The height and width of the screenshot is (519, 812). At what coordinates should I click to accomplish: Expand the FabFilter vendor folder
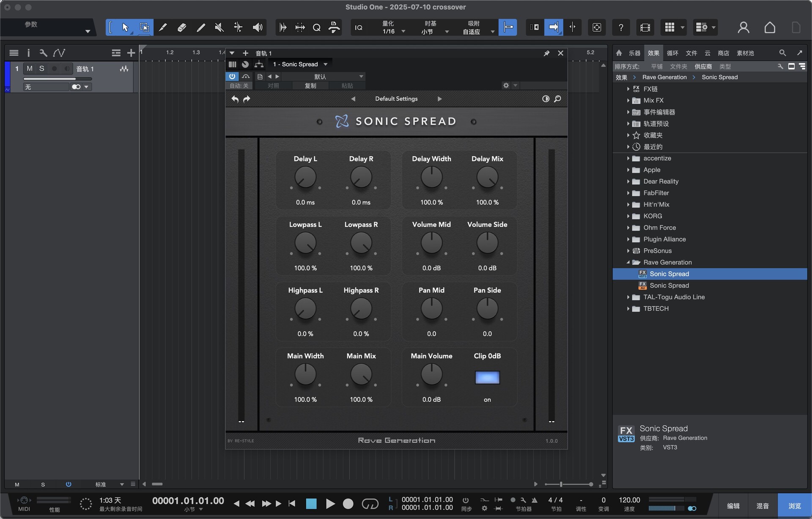628,193
